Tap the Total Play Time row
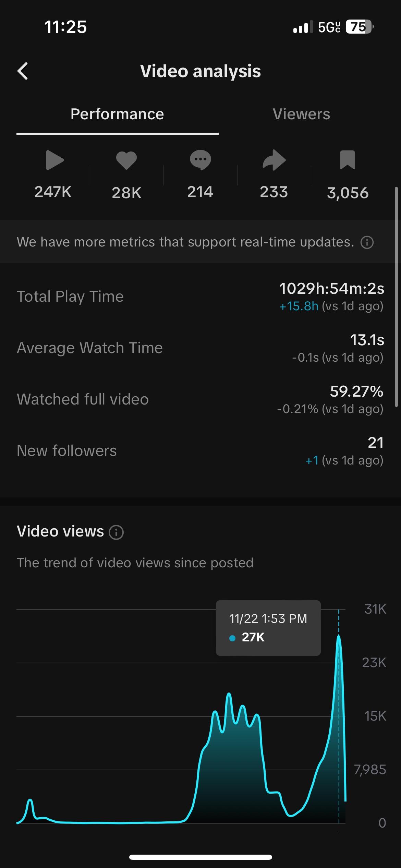This screenshot has width=401, height=868. point(200,297)
